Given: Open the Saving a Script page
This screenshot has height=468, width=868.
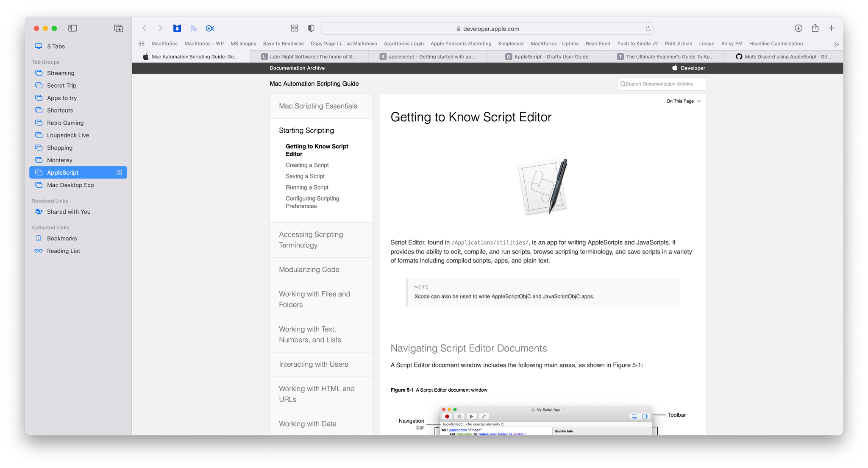Looking at the screenshot, I should 305,176.
